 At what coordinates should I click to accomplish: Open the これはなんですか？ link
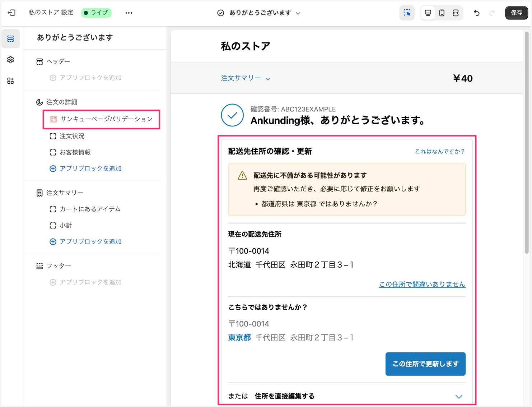pos(440,152)
